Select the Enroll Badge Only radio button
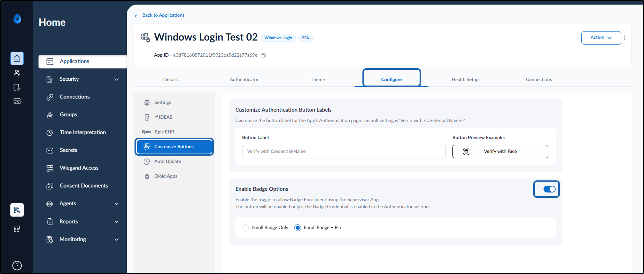Screen dimensions: 644x274 point(245,227)
